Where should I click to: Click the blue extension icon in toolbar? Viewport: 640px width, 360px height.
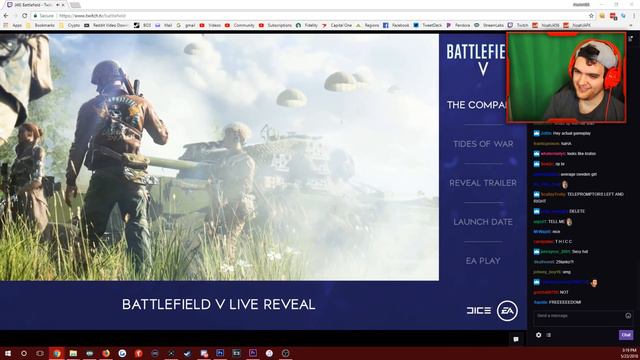point(623,16)
